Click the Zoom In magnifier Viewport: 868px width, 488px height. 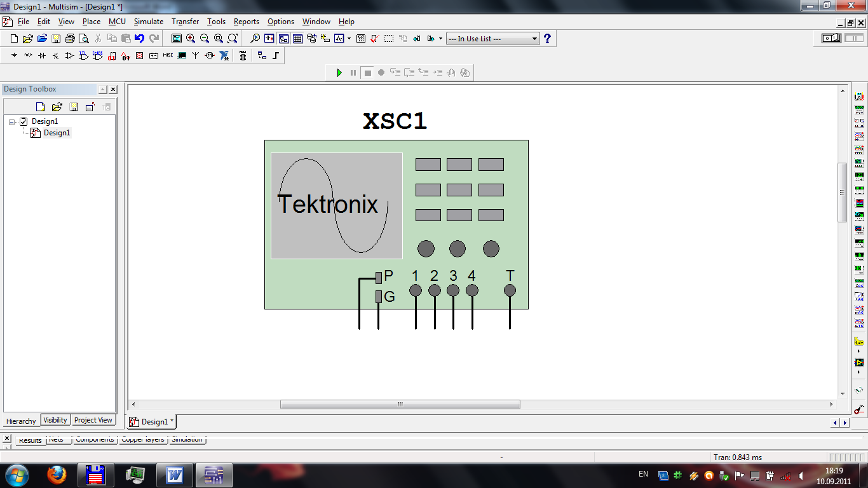[x=191, y=39]
